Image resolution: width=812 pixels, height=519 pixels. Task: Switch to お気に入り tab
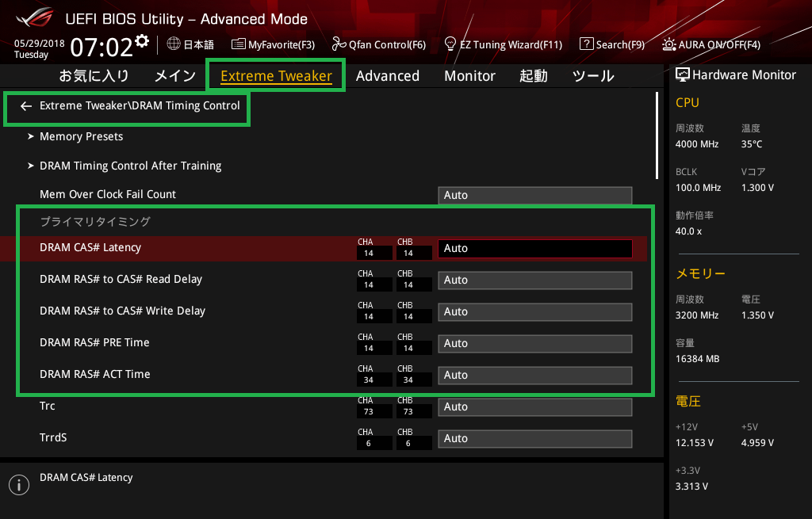coord(94,75)
